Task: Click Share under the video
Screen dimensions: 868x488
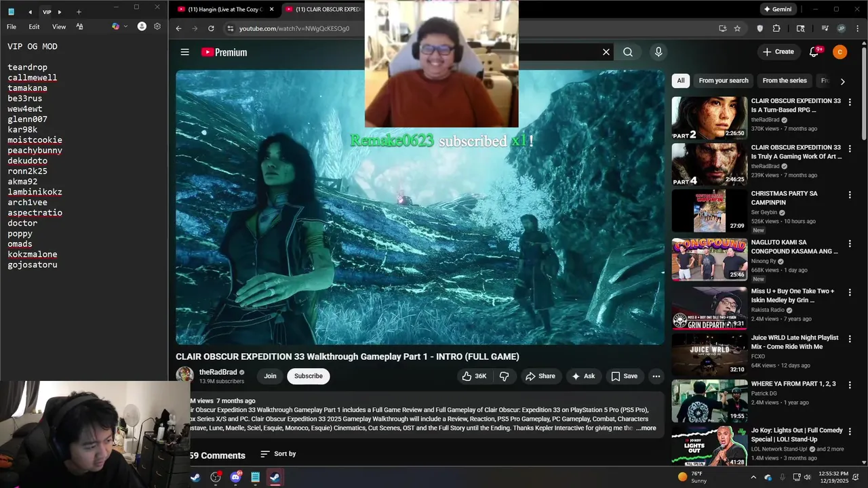Action: pos(540,376)
